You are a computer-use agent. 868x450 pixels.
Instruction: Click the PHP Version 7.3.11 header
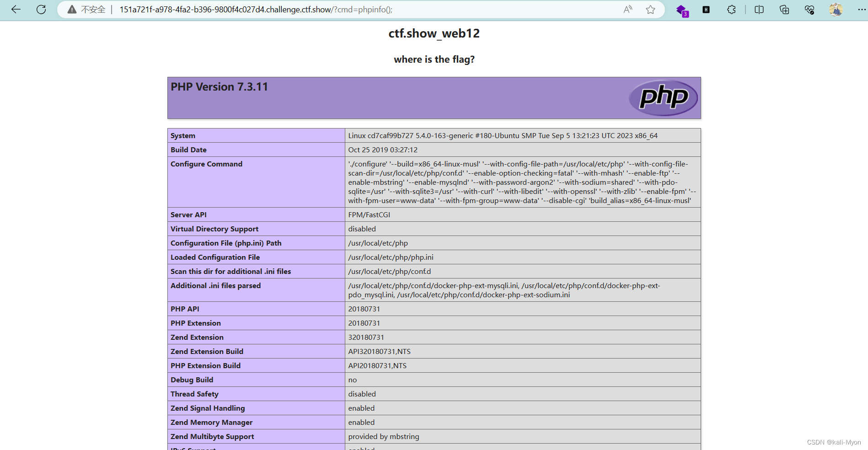click(219, 86)
